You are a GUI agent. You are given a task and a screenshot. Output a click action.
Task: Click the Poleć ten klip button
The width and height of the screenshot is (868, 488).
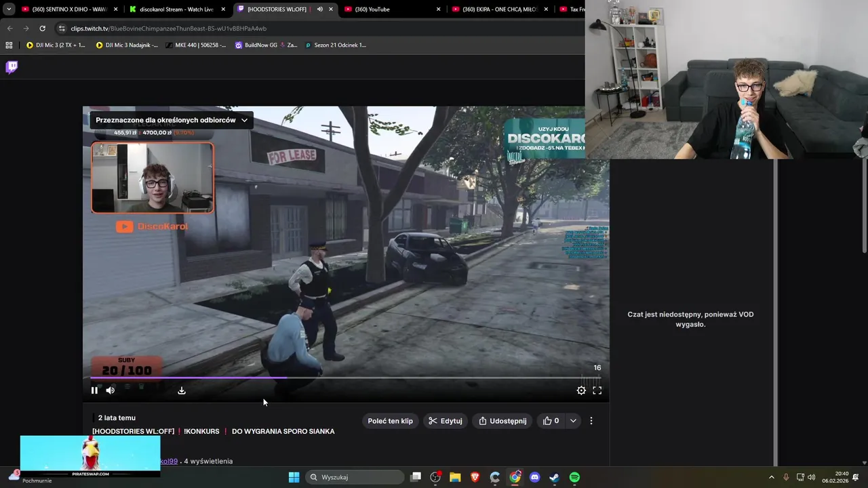(390, 421)
